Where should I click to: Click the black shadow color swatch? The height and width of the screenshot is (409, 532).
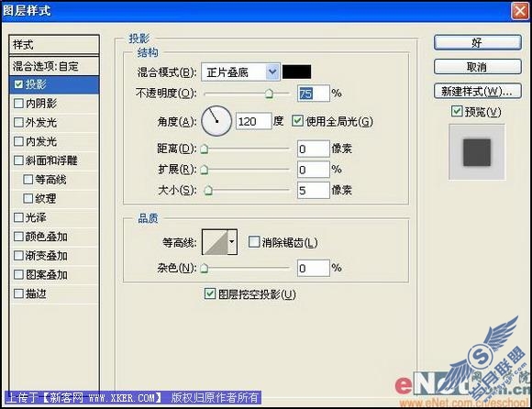point(296,72)
